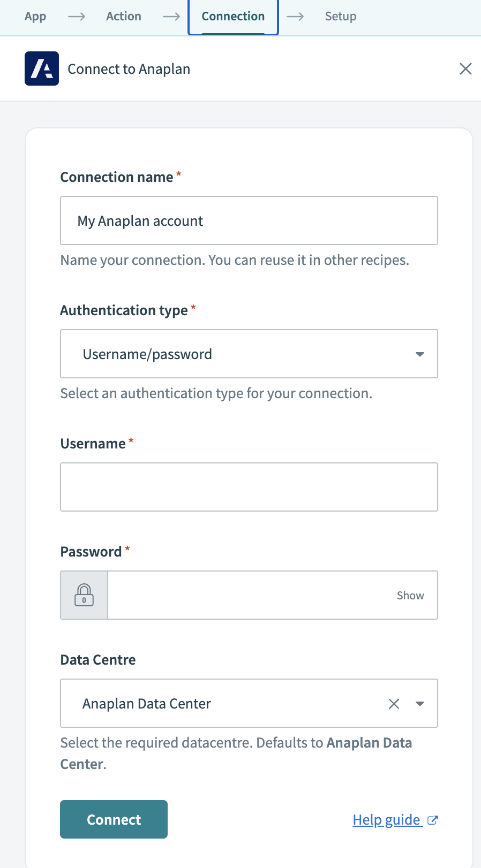Open the Help guide link
The height and width of the screenshot is (868, 481).
tap(387, 819)
